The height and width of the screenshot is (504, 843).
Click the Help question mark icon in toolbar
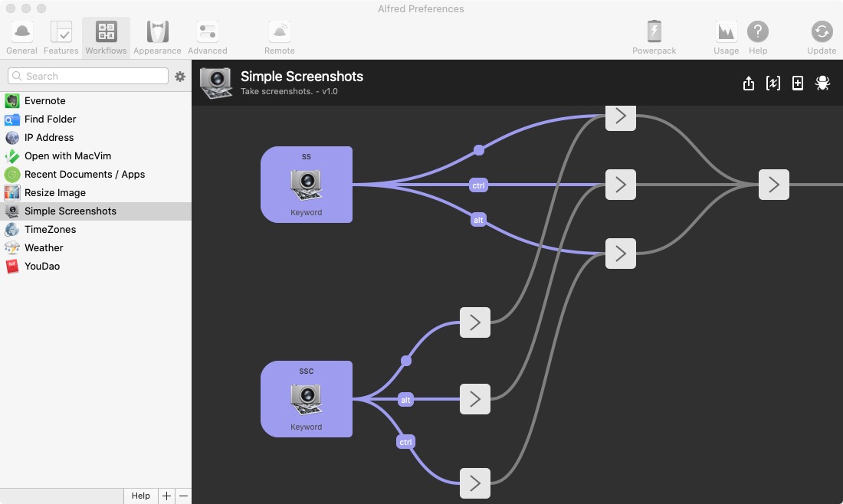(757, 31)
